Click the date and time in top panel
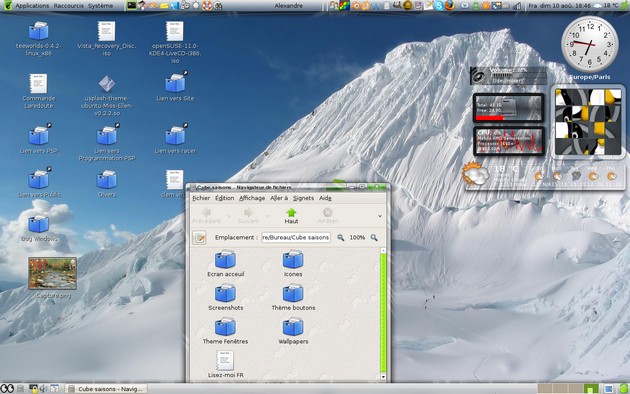630x394 pixels. [x=560, y=6]
